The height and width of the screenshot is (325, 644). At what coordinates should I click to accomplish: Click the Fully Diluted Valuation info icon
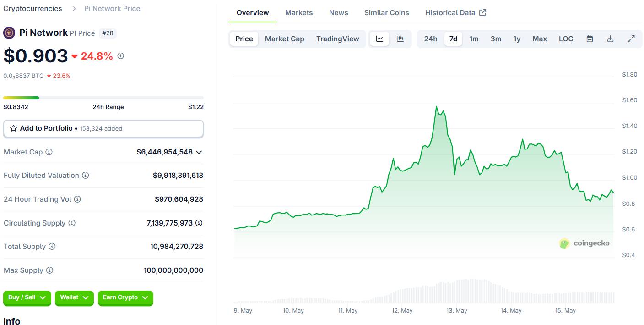85,176
